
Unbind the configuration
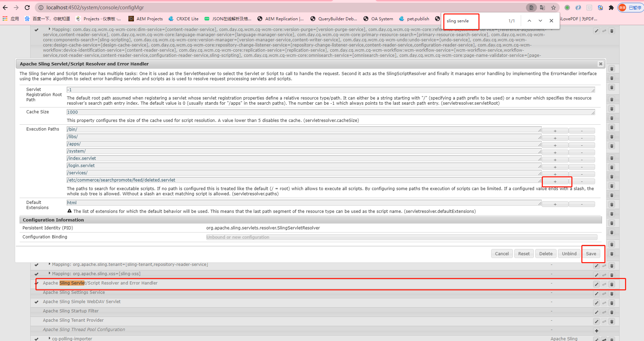(x=569, y=254)
